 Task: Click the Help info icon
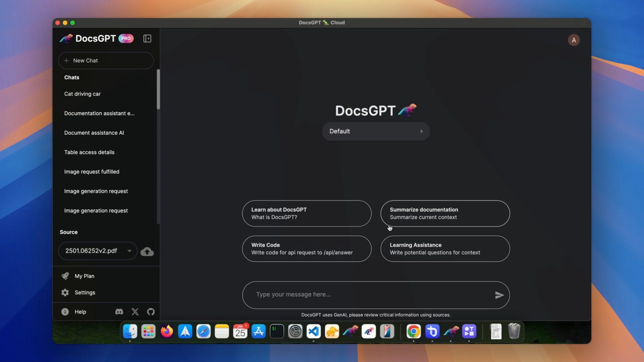(x=65, y=312)
